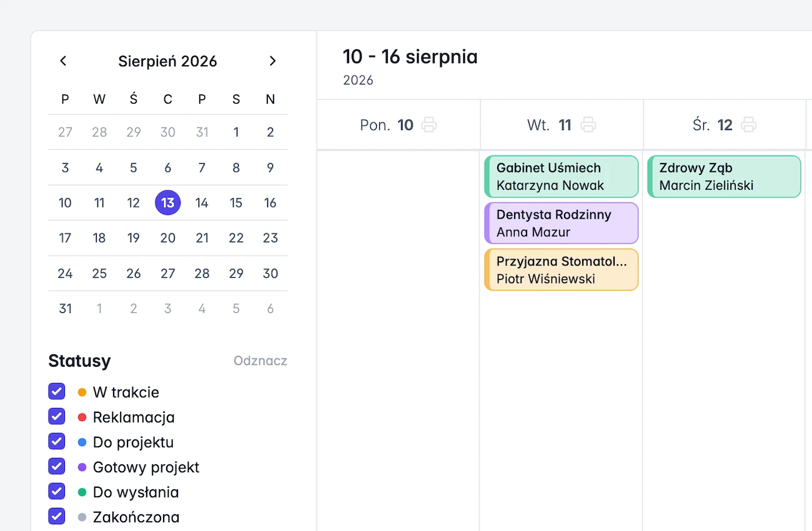812x531 pixels.
Task: Uncheck the Reklamacja status checkbox
Action: (x=57, y=417)
